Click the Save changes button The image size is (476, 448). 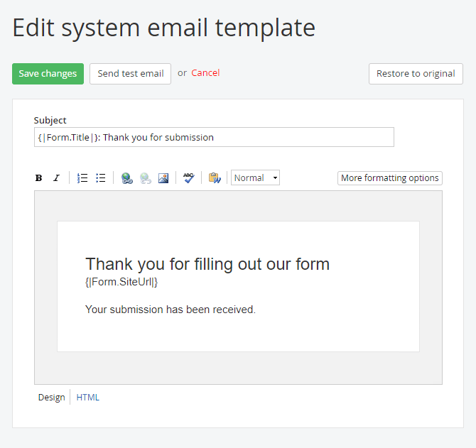(x=48, y=74)
